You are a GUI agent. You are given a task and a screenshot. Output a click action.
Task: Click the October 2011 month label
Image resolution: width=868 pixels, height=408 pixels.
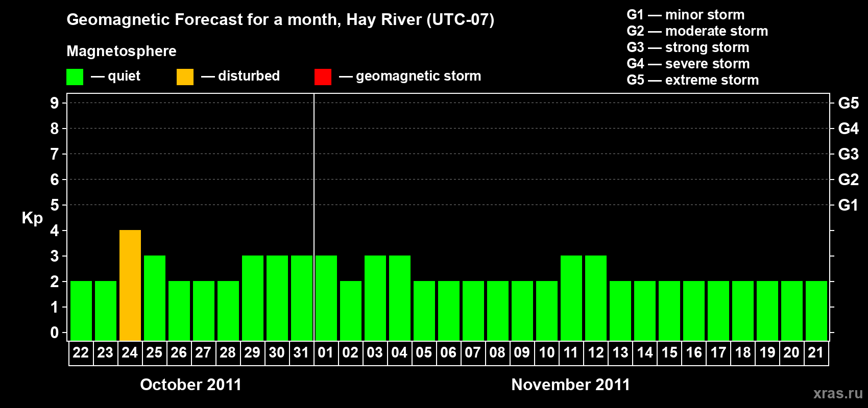(191, 385)
